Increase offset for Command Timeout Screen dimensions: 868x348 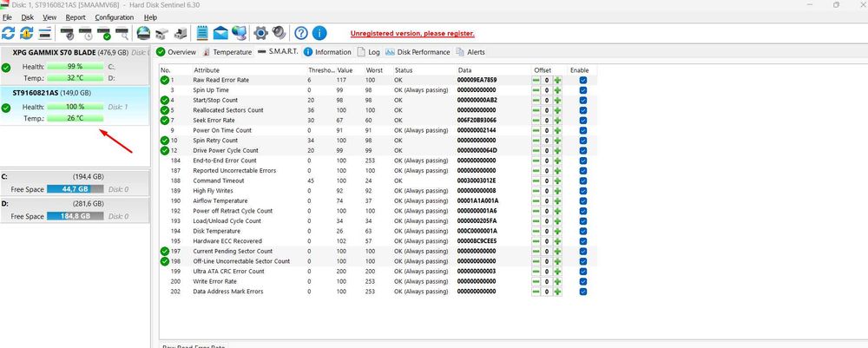[x=557, y=181]
